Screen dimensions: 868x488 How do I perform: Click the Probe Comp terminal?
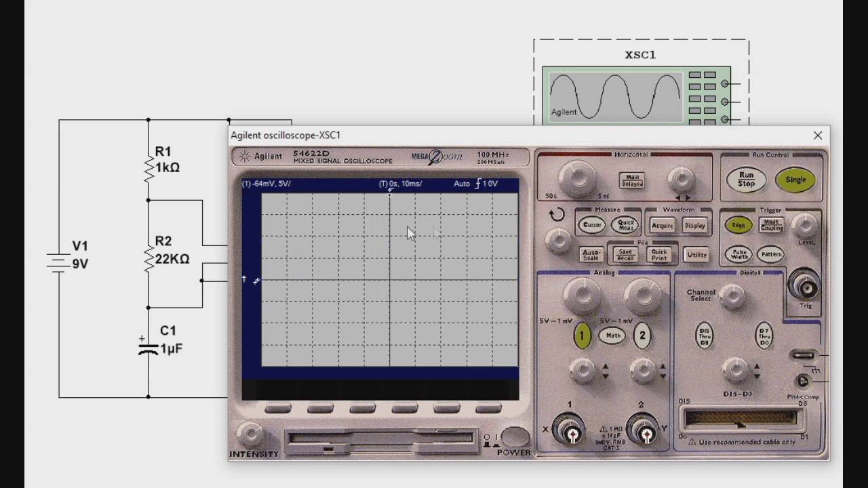tap(804, 381)
